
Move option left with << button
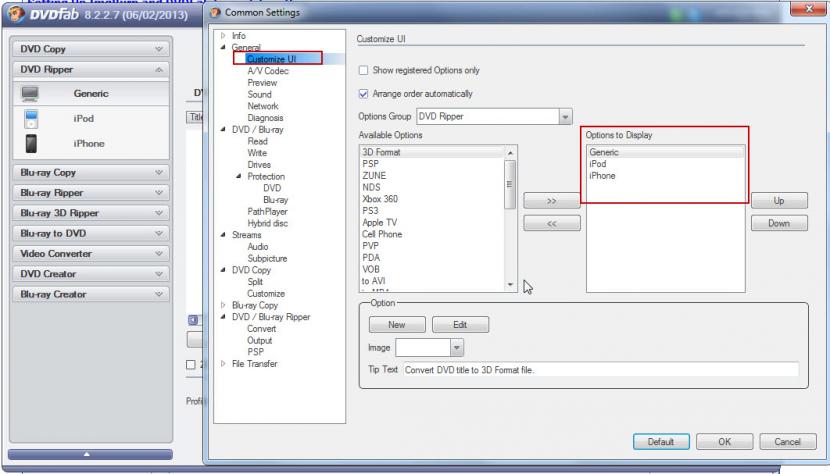(552, 223)
